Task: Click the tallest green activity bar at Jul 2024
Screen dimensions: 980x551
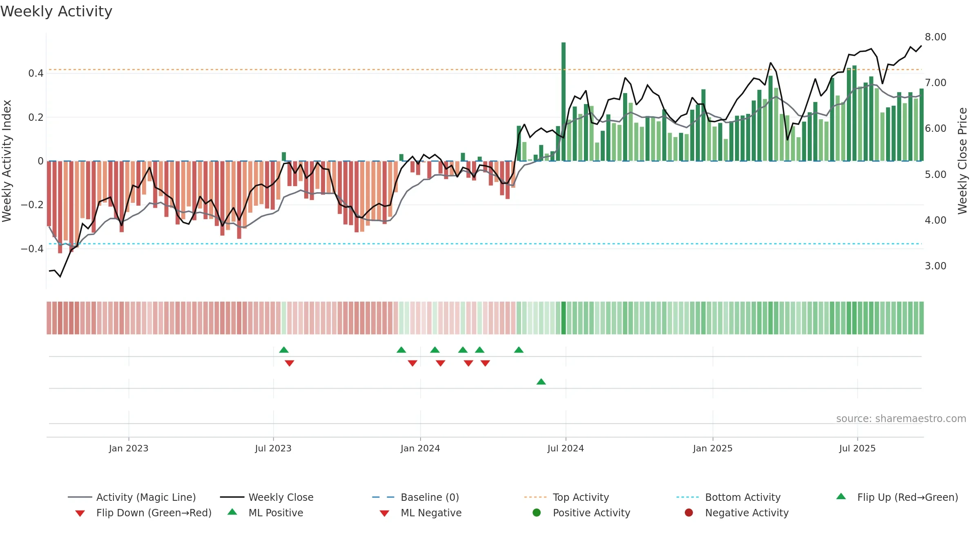Action: pyautogui.click(x=563, y=102)
